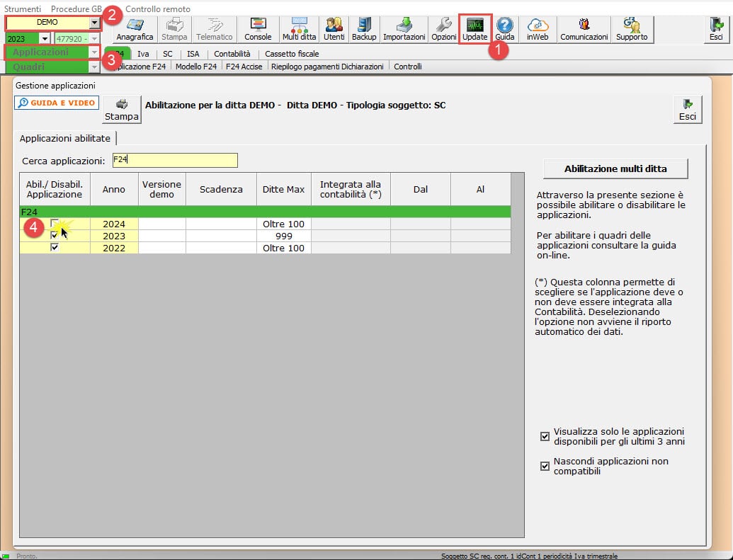Open the Anagrafica toolbar icon
This screenshot has width=733, height=560.
coord(135,28)
